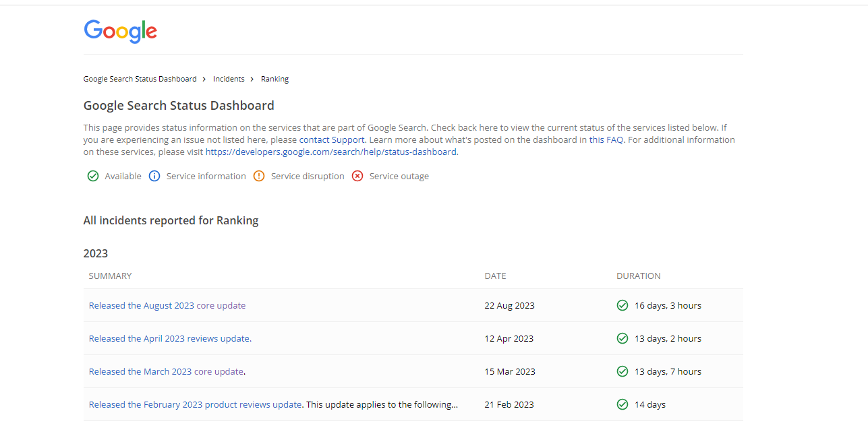Click duration text 13 days, 2 hours
The width and height of the screenshot is (868, 442).
pyautogui.click(x=668, y=338)
